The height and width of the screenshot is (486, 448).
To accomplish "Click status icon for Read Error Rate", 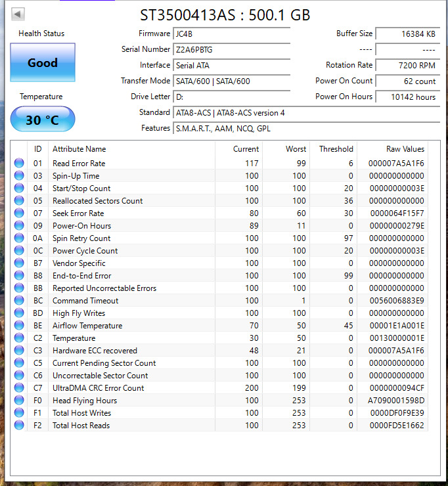I will click(19, 163).
